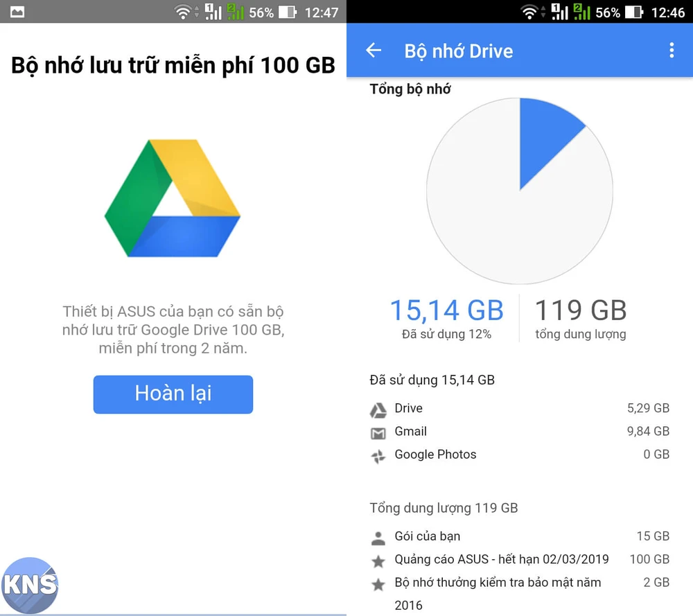Click the KNS watermark logo
The width and height of the screenshot is (693, 616).
(30, 586)
